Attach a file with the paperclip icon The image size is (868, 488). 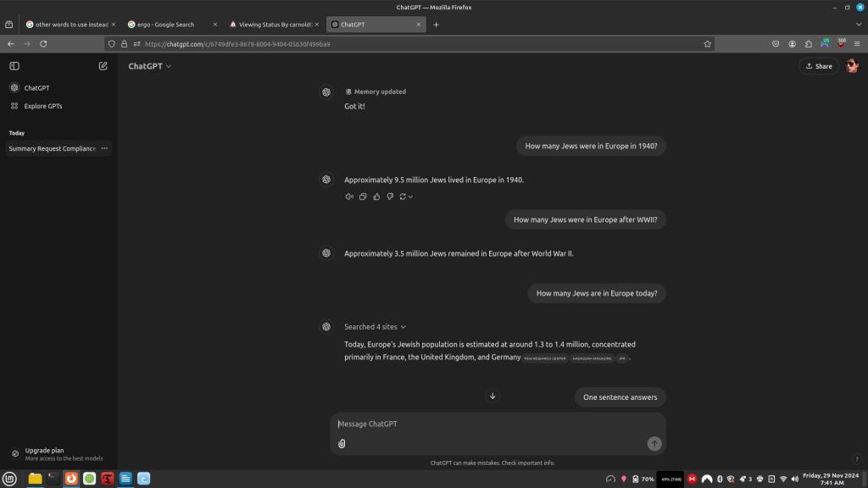click(342, 444)
